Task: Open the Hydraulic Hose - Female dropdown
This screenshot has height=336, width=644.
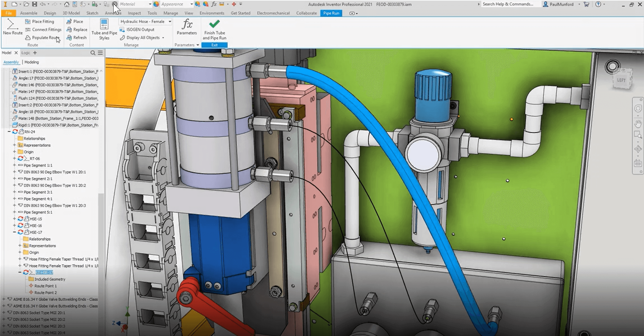Action: [170, 21]
